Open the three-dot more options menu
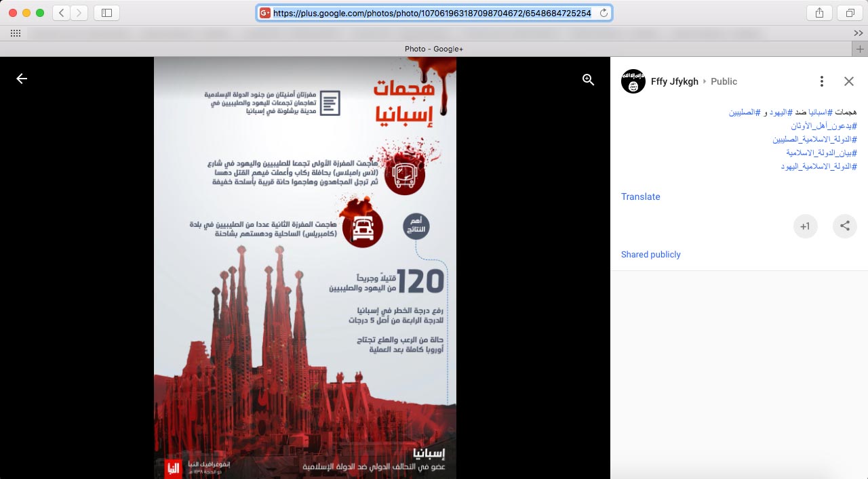 pyautogui.click(x=821, y=81)
